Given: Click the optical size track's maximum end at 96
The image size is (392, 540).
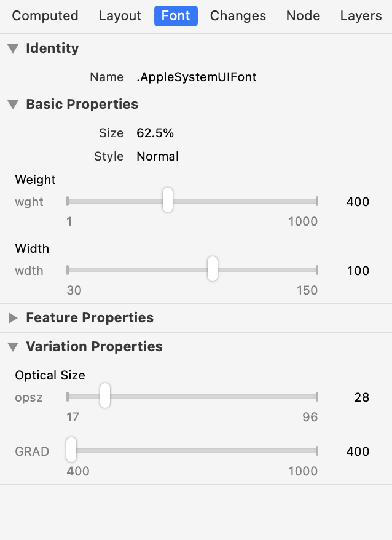Looking at the screenshot, I should click(317, 397).
